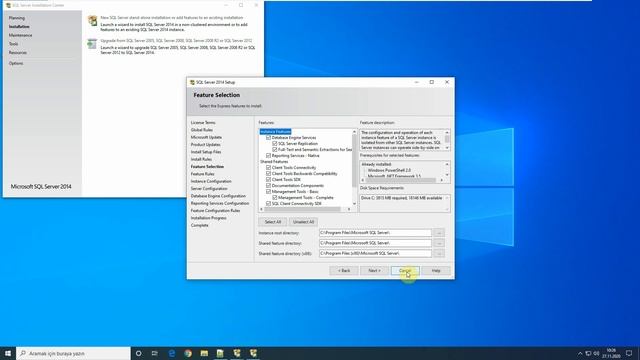The width and height of the screenshot is (640, 360).
Task: Click the Unselect All button
Action: [303, 222]
